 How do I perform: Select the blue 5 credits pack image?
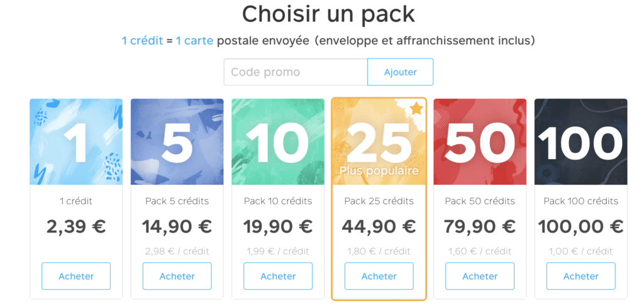click(x=177, y=141)
